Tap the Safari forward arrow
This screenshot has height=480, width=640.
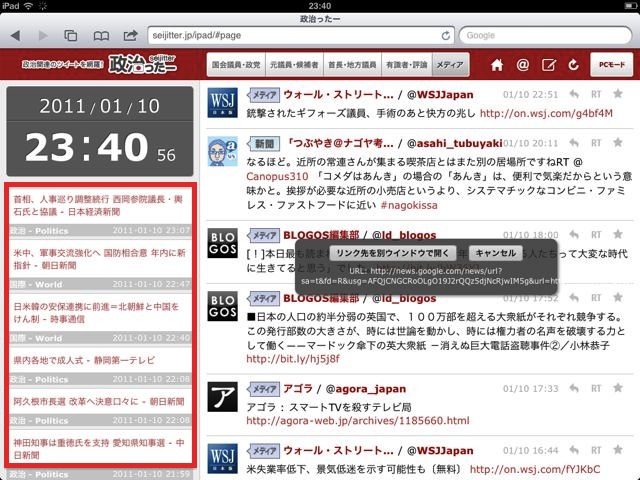pos(42,36)
